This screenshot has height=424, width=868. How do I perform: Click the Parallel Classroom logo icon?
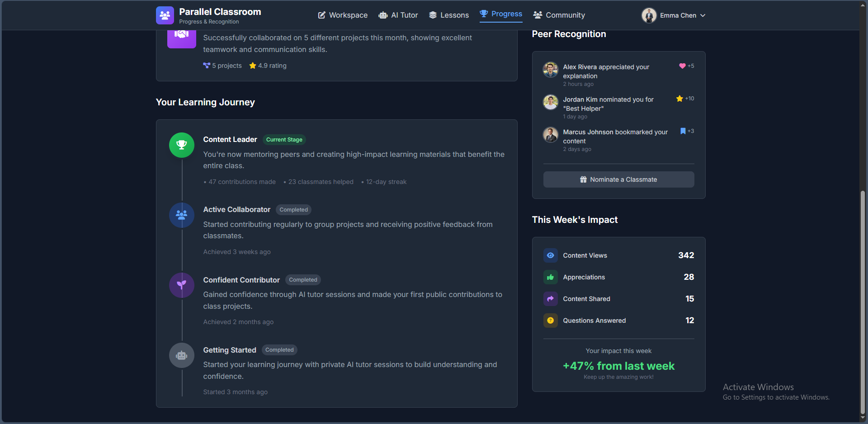165,15
